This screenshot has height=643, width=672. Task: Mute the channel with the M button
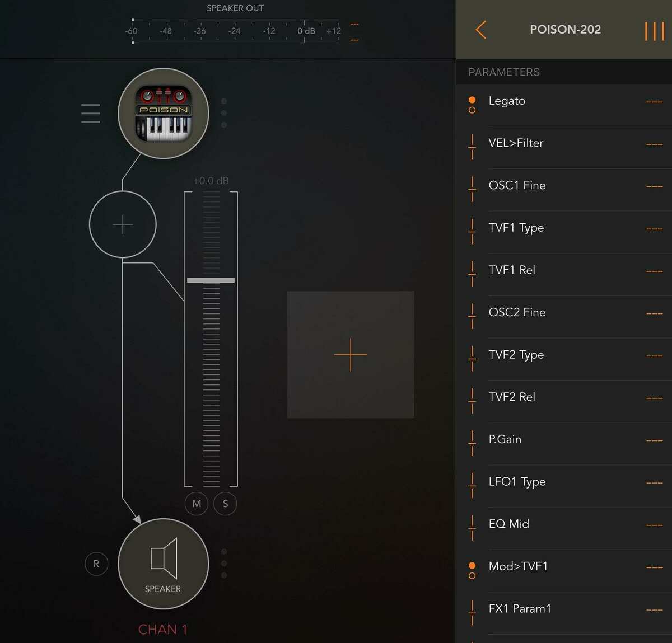point(197,504)
